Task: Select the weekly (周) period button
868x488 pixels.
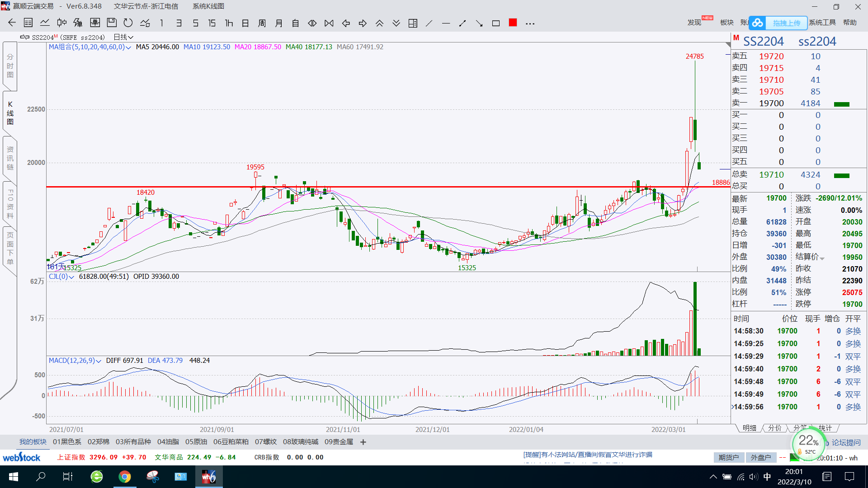Action: pyautogui.click(x=262, y=23)
